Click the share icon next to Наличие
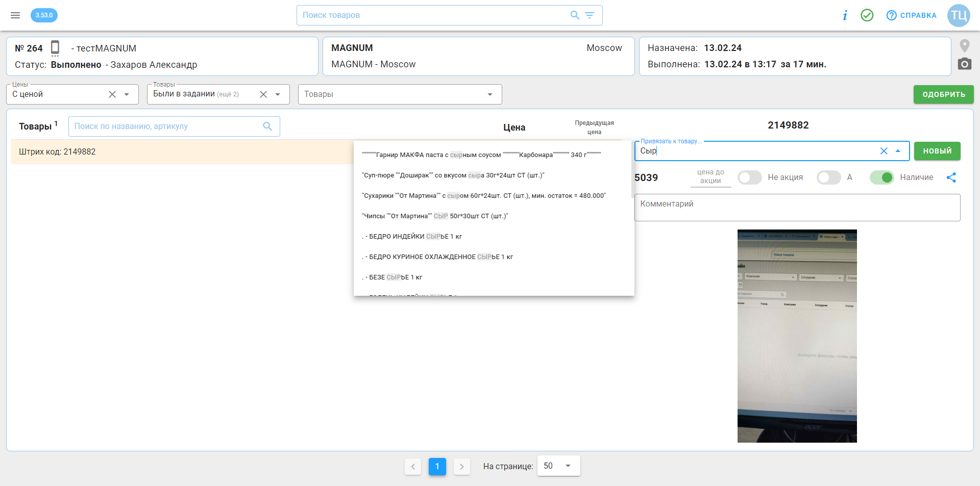Viewport: 980px width, 486px height. pos(951,177)
